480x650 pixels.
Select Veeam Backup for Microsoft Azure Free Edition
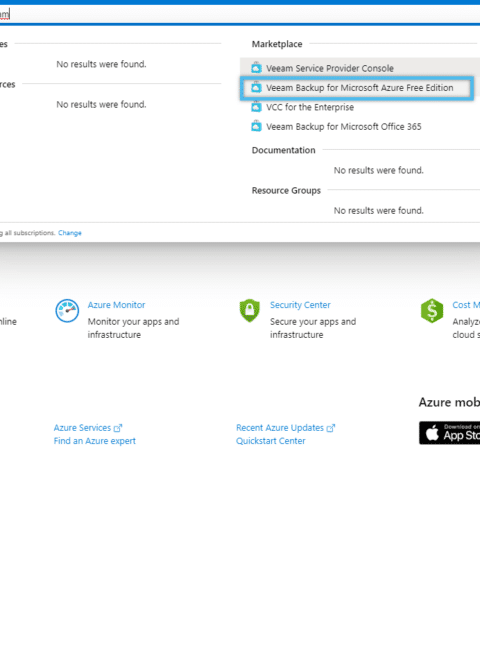[357, 88]
